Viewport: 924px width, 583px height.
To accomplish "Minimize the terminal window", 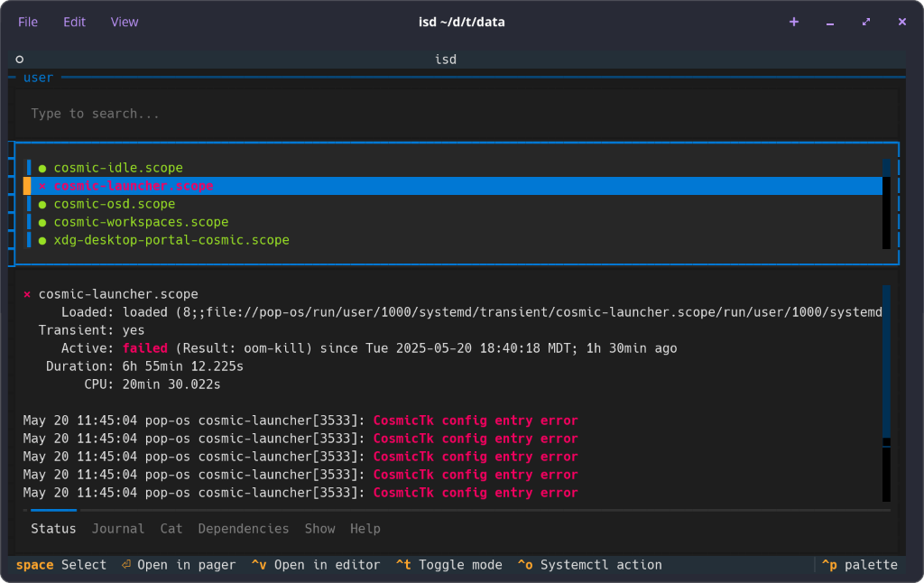I will pyautogui.click(x=830, y=23).
